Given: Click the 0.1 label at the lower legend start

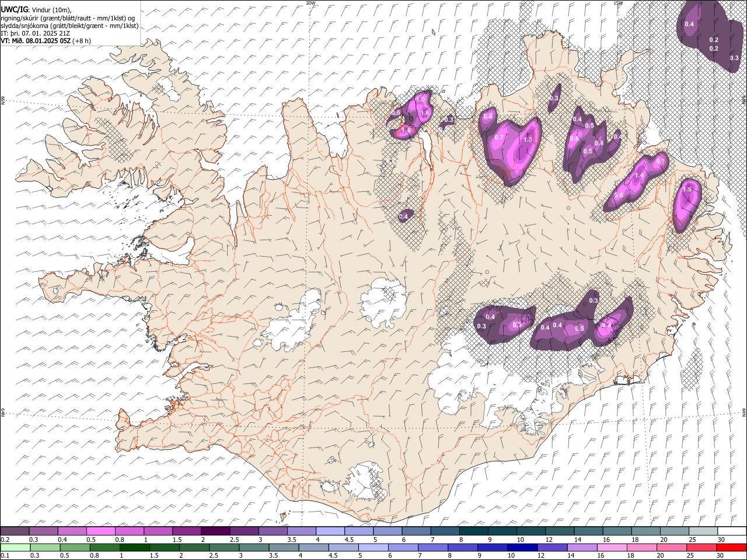Looking at the screenshot, I should click(x=4, y=555).
